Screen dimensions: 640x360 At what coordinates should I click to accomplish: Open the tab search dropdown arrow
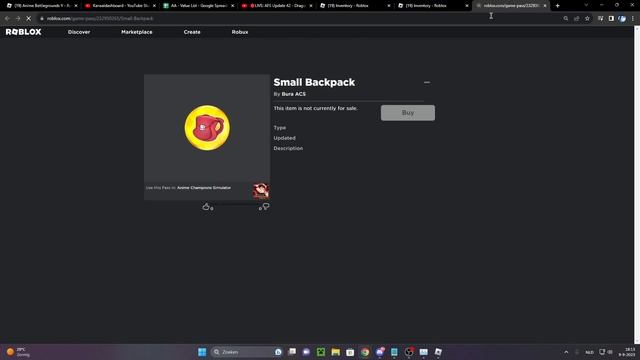click(x=586, y=5)
